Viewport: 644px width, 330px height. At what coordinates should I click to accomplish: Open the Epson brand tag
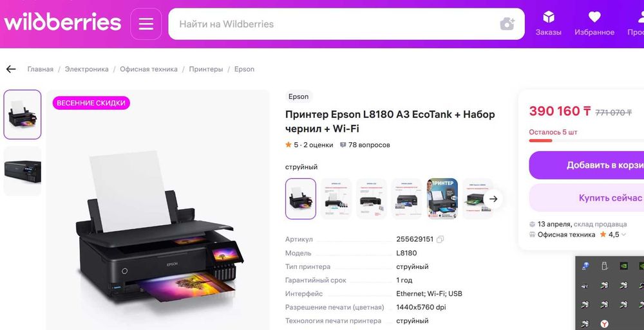[299, 96]
